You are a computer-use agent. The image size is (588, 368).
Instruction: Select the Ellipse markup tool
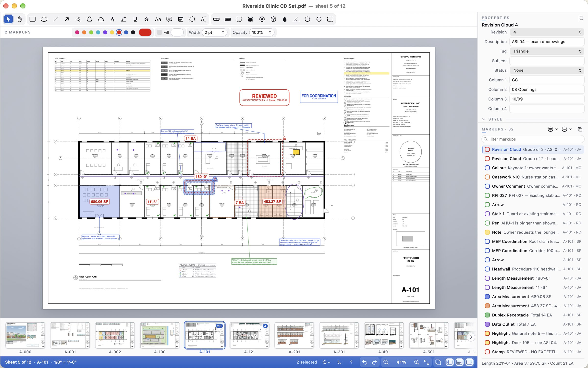click(44, 19)
